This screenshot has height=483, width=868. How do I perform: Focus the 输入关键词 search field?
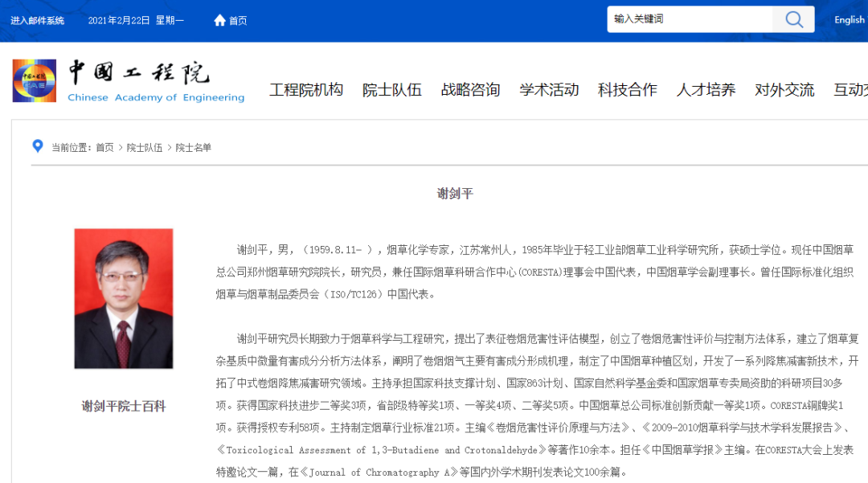(x=690, y=19)
